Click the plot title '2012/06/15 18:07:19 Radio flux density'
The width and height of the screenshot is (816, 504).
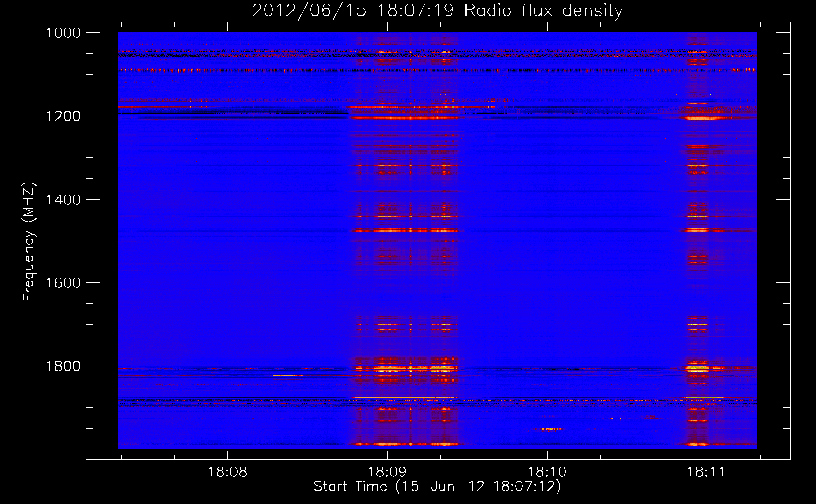437,11
